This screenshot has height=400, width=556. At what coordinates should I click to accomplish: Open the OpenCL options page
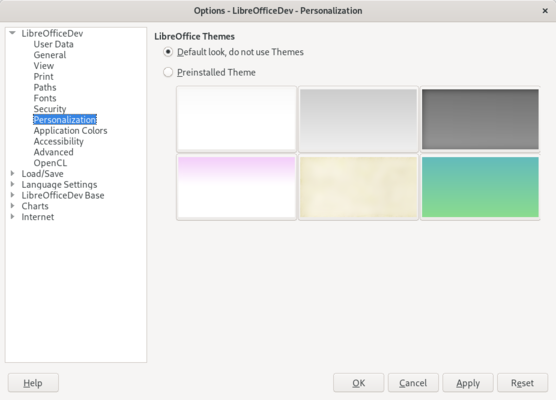point(50,163)
